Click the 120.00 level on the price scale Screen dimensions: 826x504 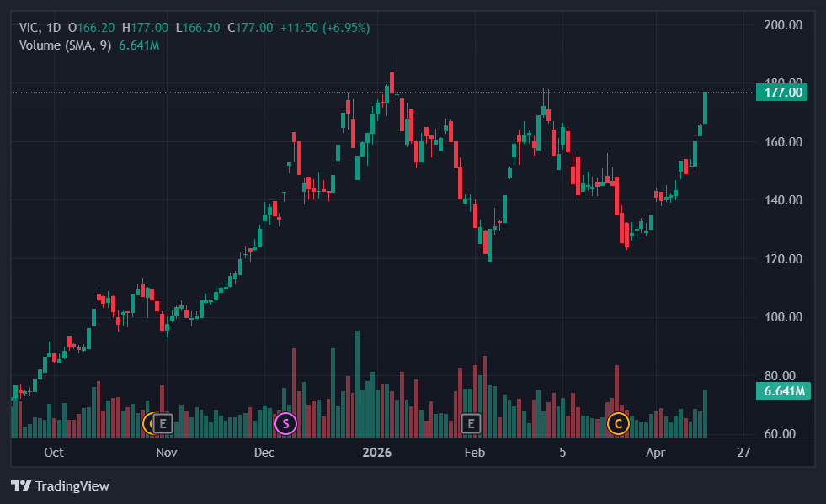point(782,259)
